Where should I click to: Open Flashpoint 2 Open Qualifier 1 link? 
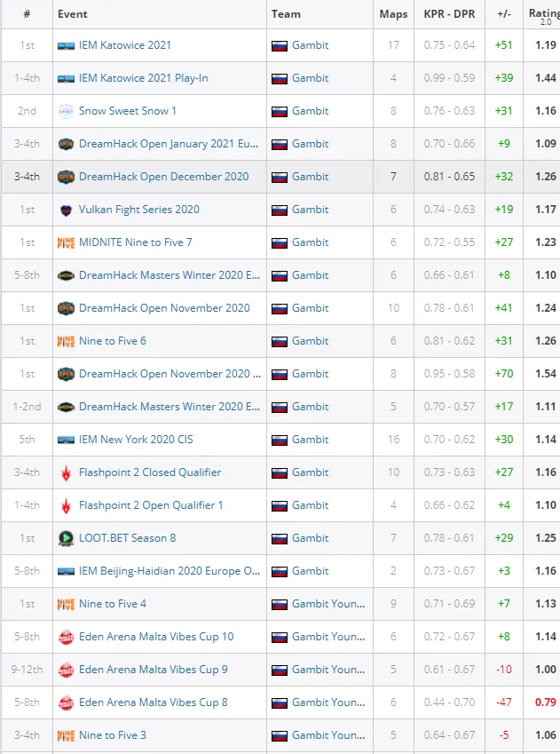pos(151,505)
